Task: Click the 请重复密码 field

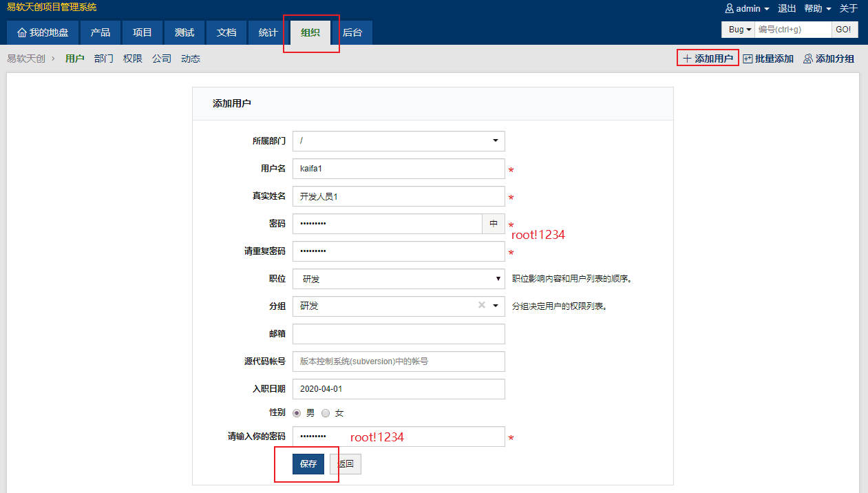Action: (x=399, y=251)
